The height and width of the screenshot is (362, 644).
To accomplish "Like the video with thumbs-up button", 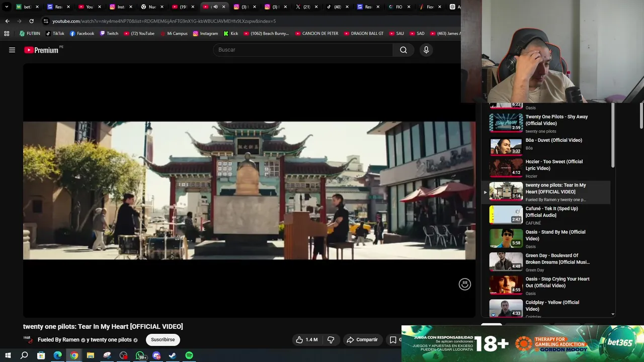I will point(306,340).
